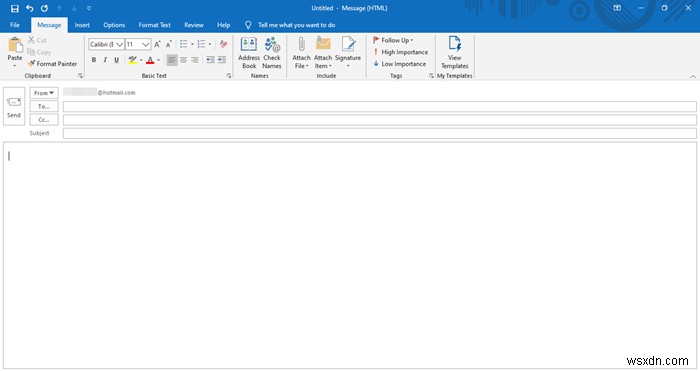Screen dimensions: 700x371
Task: Click the Cc... recipients button
Action: 44,120
